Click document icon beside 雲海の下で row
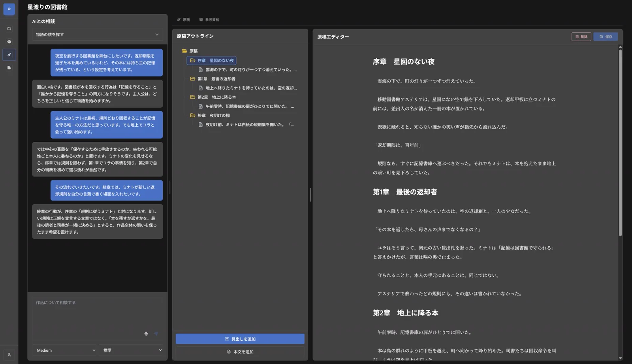This screenshot has height=364, width=632. coord(201,69)
